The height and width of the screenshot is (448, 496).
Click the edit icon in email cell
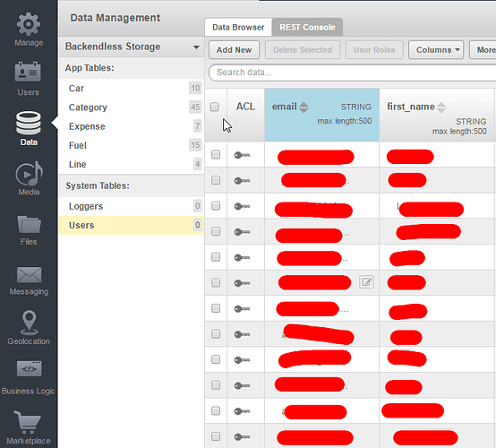366,281
